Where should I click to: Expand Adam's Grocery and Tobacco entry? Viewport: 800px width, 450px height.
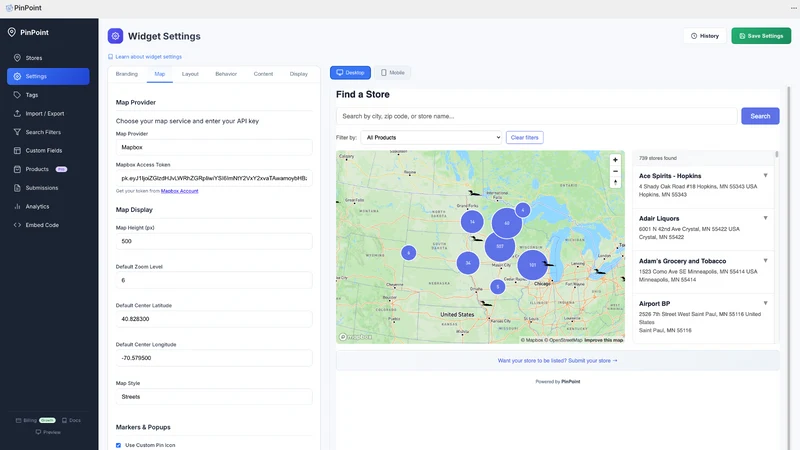pyautogui.click(x=765, y=261)
